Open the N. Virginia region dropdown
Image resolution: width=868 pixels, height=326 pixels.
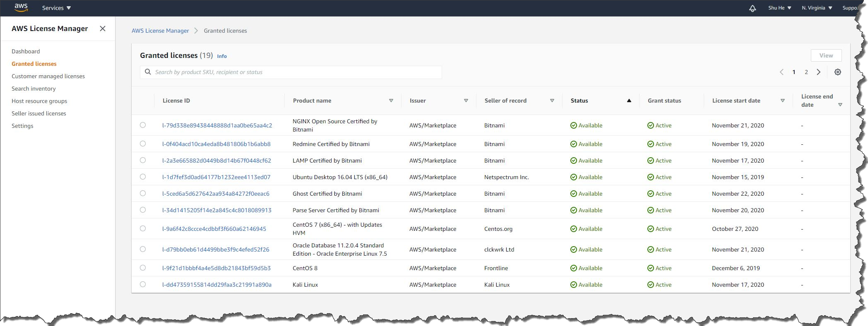tap(817, 8)
